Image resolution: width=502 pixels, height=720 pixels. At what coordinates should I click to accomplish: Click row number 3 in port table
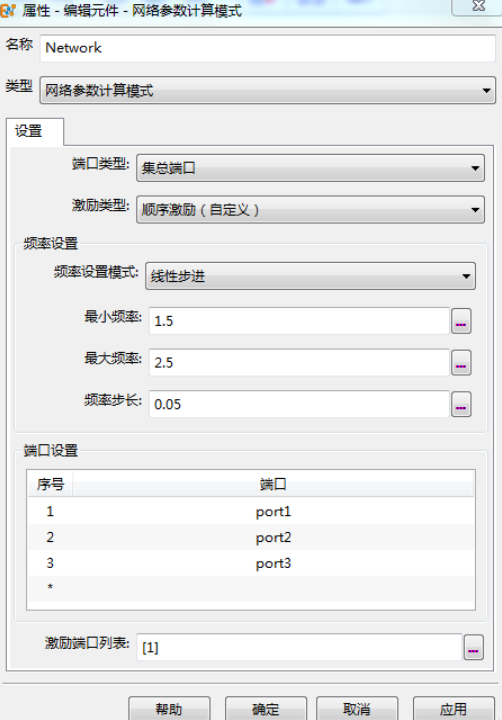click(x=50, y=563)
